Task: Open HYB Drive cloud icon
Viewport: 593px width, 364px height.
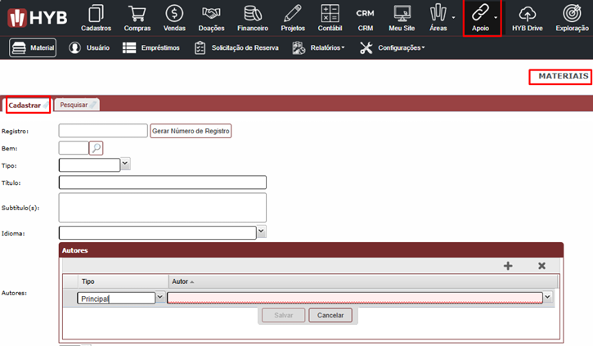Action: point(528,14)
